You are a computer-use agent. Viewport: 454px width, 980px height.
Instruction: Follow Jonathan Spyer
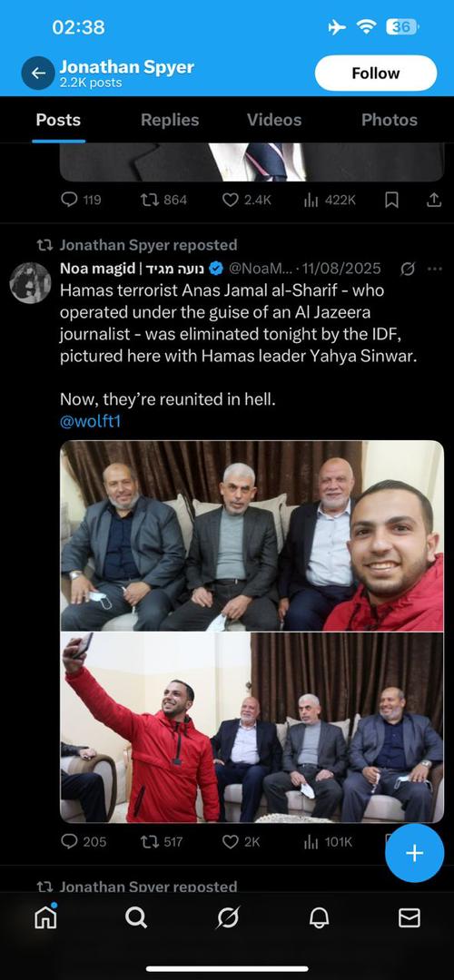coord(375,73)
